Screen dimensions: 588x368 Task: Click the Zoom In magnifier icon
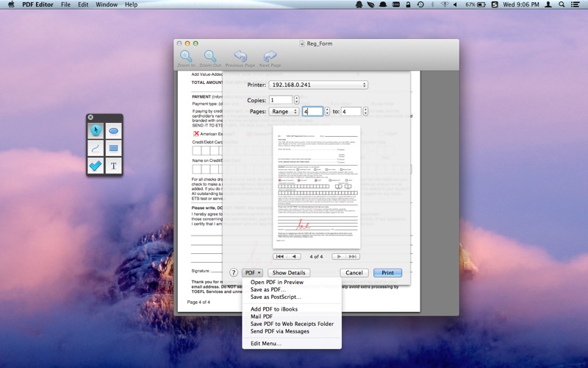click(x=186, y=57)
